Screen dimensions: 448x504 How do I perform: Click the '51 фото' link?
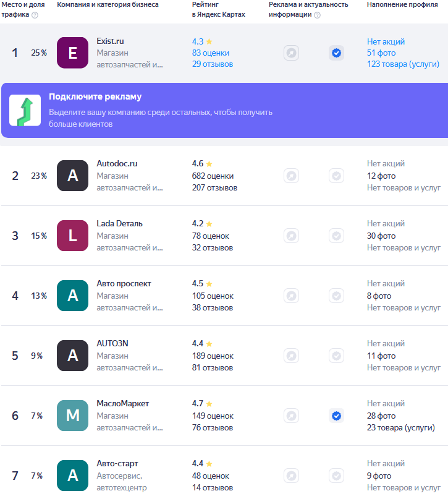coord(381,53)
